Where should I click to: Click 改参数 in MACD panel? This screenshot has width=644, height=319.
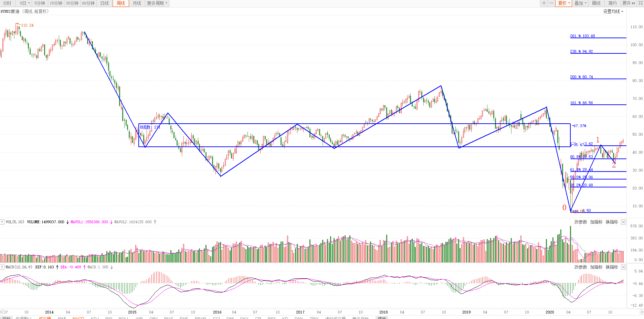(581, 267)
